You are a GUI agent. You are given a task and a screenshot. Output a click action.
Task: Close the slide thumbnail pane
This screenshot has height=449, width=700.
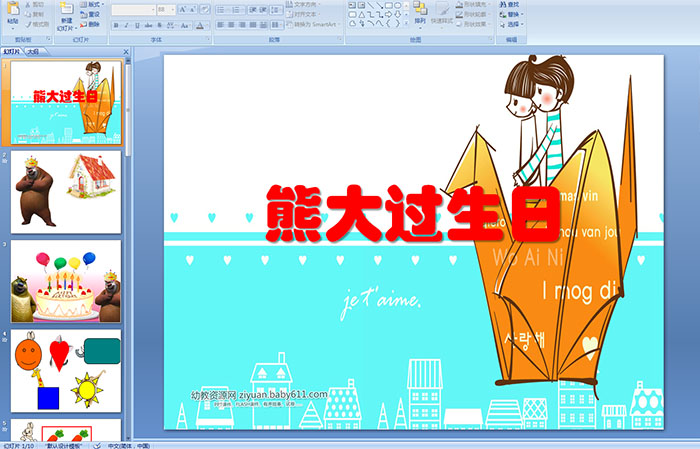[126, 52]
